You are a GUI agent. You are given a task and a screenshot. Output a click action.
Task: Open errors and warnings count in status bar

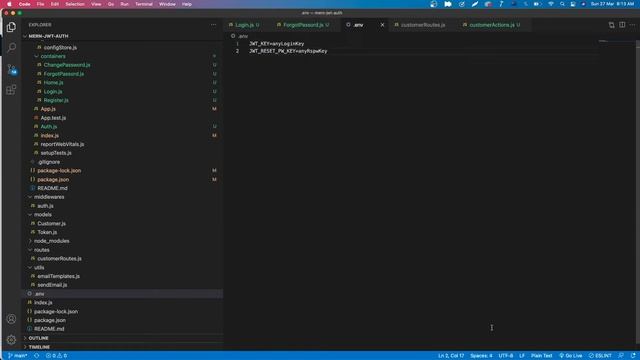coord(56,356)
